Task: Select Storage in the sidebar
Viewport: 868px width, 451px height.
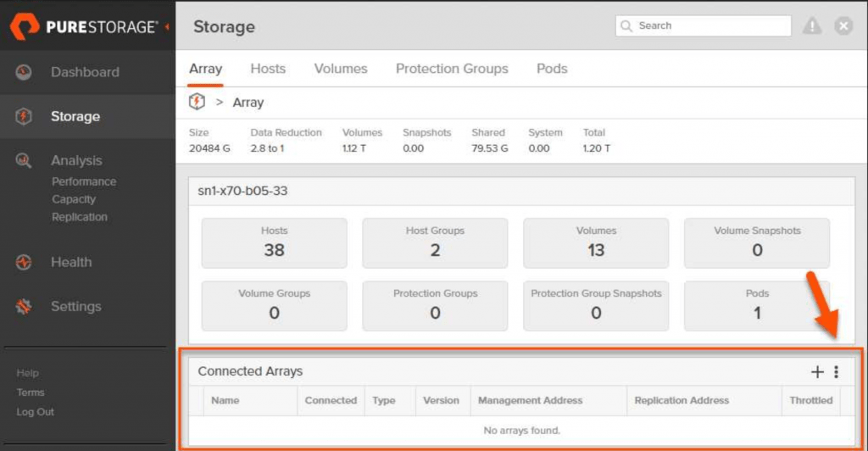Action: coord(75,116)
